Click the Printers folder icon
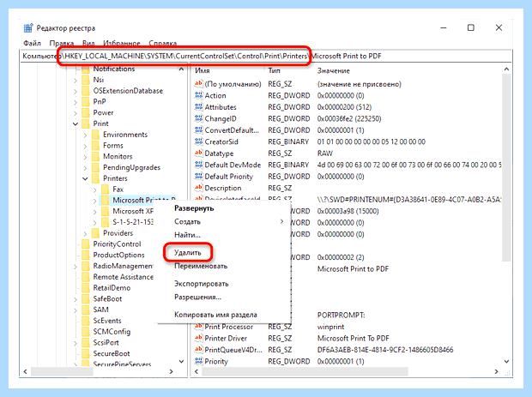This screenshot has width=532, height=397. 96,178
